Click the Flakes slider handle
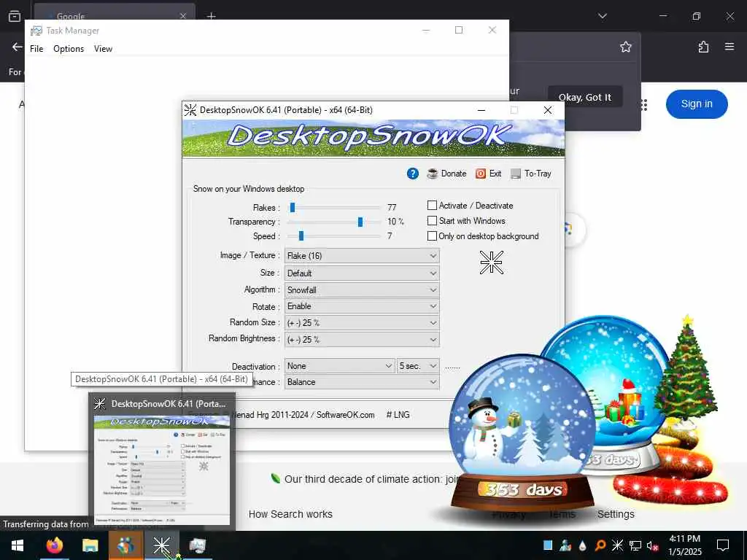This screenshot has width=747, height=560. [293, 207]
